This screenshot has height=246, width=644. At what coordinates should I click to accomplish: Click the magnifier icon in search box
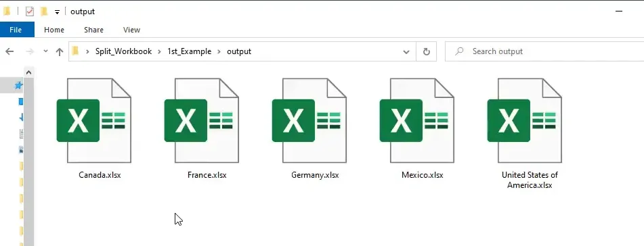[460, 51]
